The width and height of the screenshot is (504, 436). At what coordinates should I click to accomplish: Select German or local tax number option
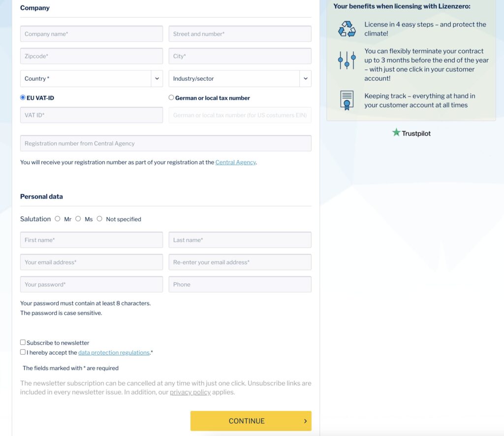pos(171,98)
